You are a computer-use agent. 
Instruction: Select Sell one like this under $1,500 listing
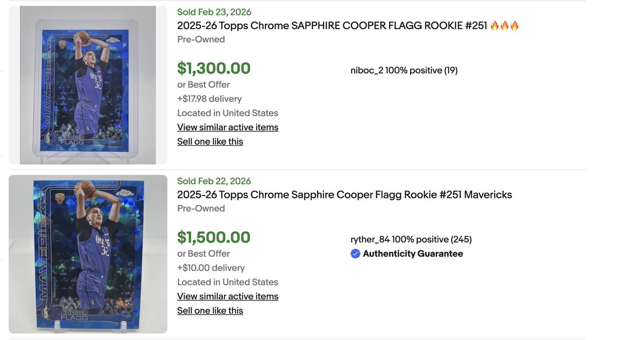[x=210, y=311]
